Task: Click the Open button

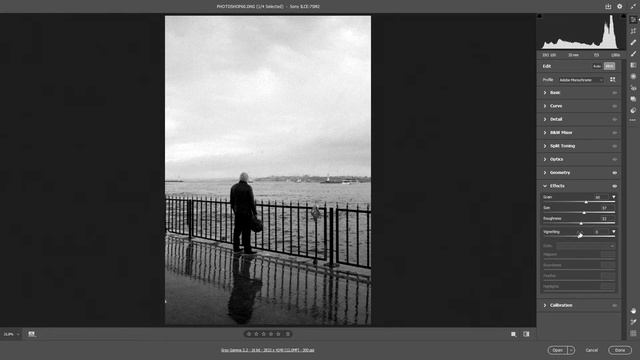Action: click(x=558, y=350)
